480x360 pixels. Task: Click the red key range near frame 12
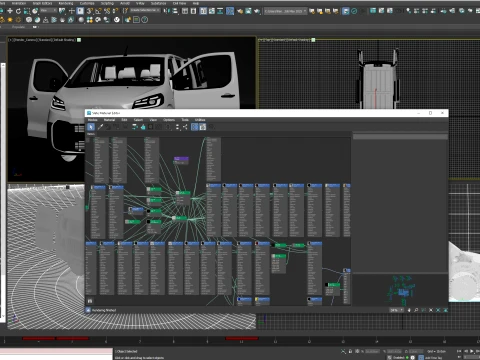242,339
